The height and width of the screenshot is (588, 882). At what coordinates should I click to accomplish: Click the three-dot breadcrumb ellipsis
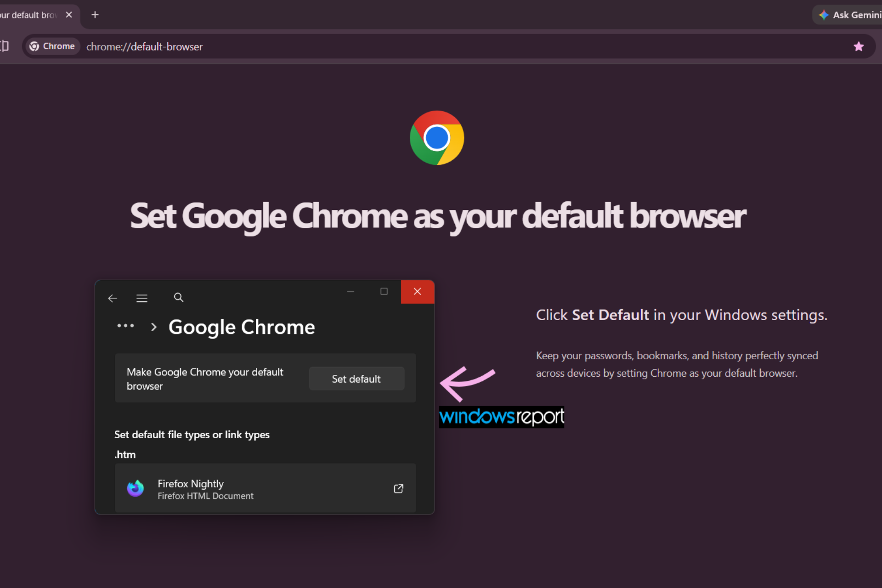(x=125, y=326)
